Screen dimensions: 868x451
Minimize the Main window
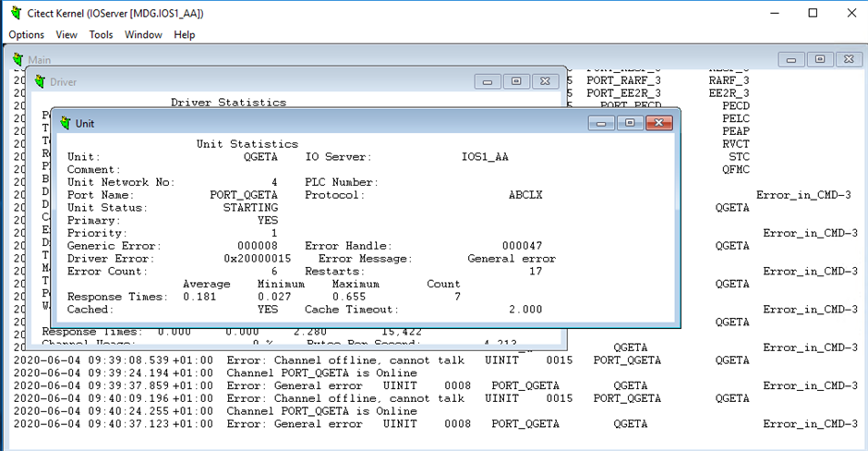click(x=791, y=59)
